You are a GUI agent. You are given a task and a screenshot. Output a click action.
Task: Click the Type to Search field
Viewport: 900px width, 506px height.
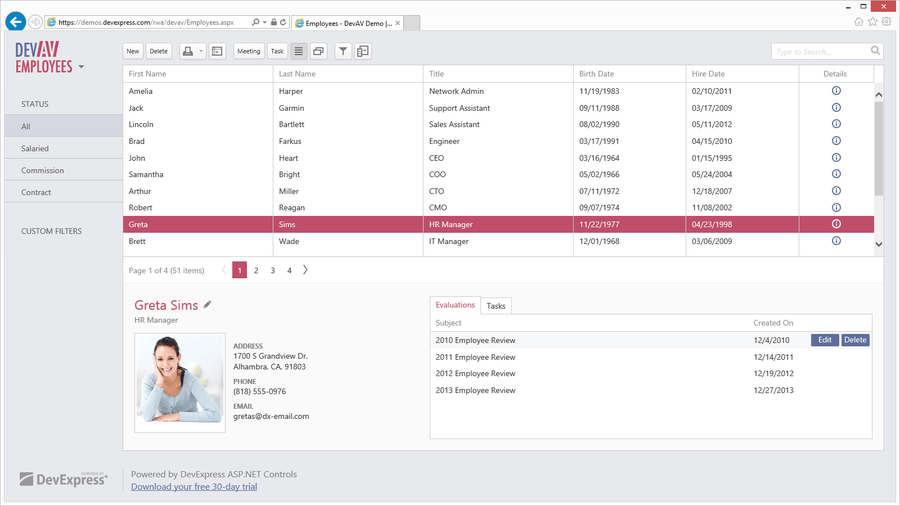pos(821,51)
